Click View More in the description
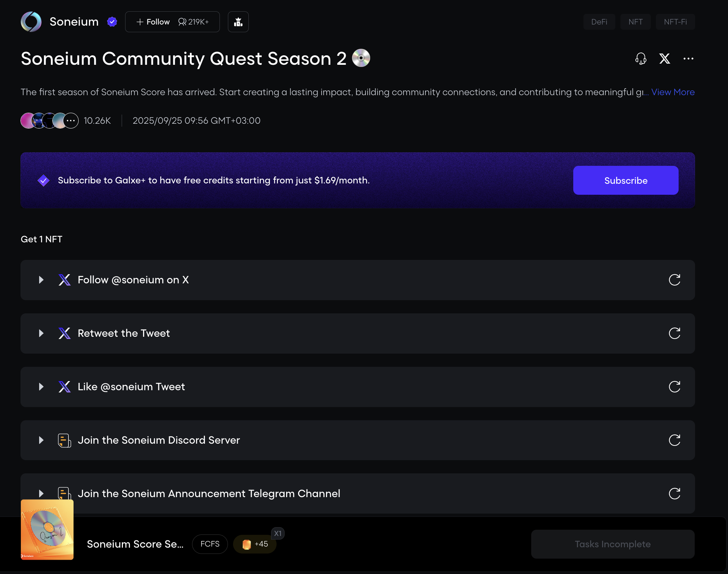 coord(672,92)
